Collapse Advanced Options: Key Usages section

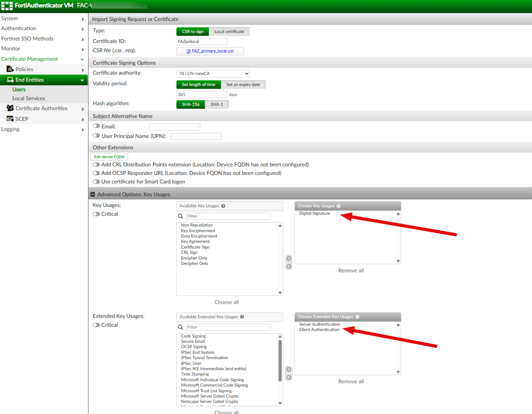click(93, 195)
